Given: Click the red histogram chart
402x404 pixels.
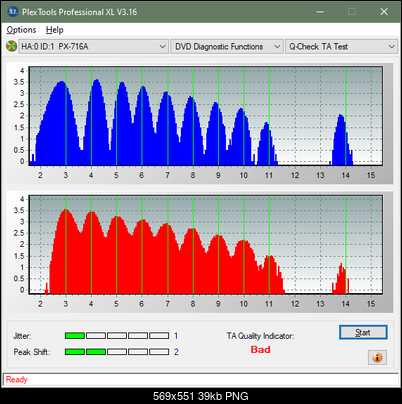Looking at the screenshot, I should pyautogui.click(x=206, y=245).
